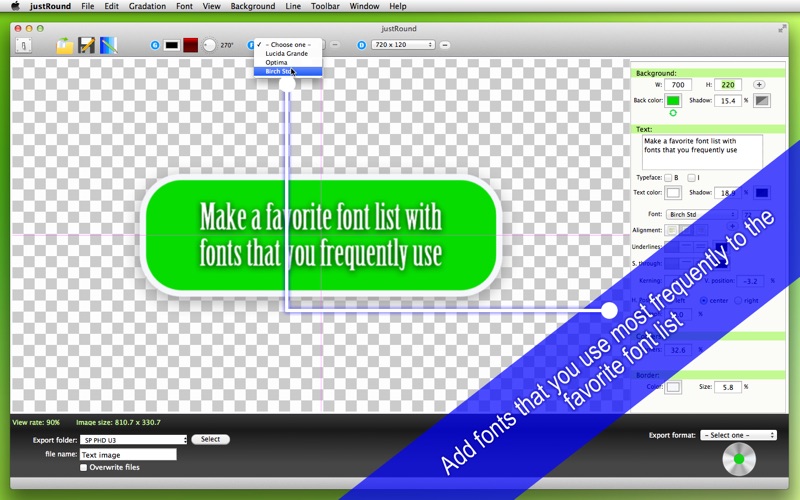Open the Gradation menu
The image size is (800, 500).
coord(147,6)
